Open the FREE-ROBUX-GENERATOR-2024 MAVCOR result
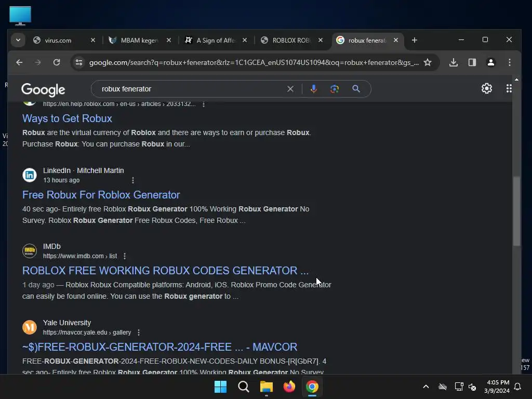This screenshot has height=399, width=532. (x=160, y=347)
